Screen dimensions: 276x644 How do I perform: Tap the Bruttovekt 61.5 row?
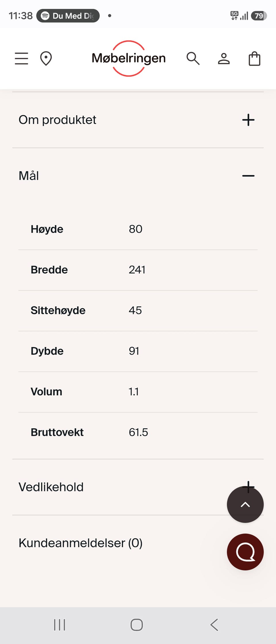tap(138, 432)
